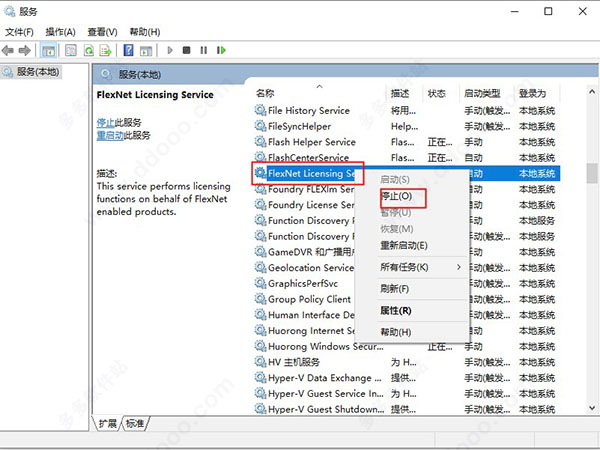Select Hyper-V Guest Service Interface row
600x450 pixels.
[406, 393]
